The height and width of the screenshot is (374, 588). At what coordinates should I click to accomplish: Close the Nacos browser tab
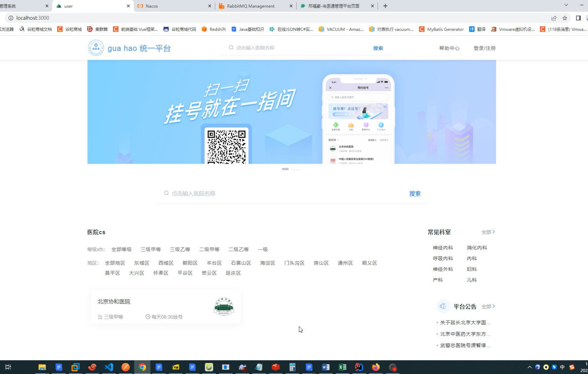(x=210, y=6)
